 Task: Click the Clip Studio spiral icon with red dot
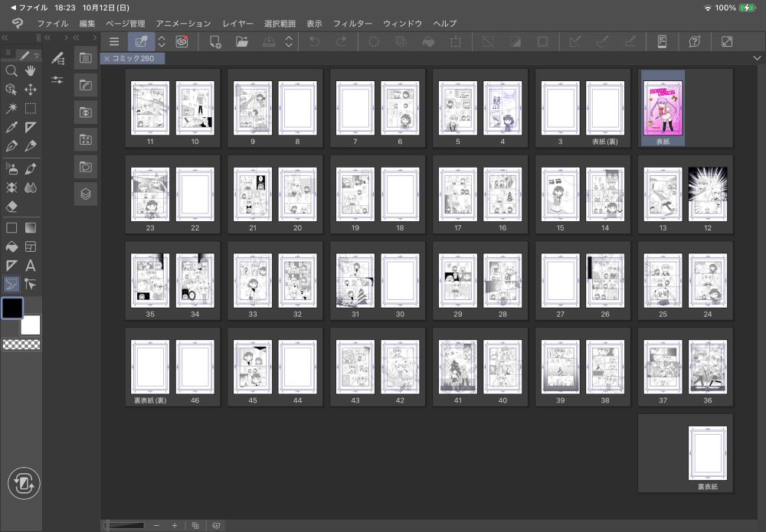click(182, 41)
